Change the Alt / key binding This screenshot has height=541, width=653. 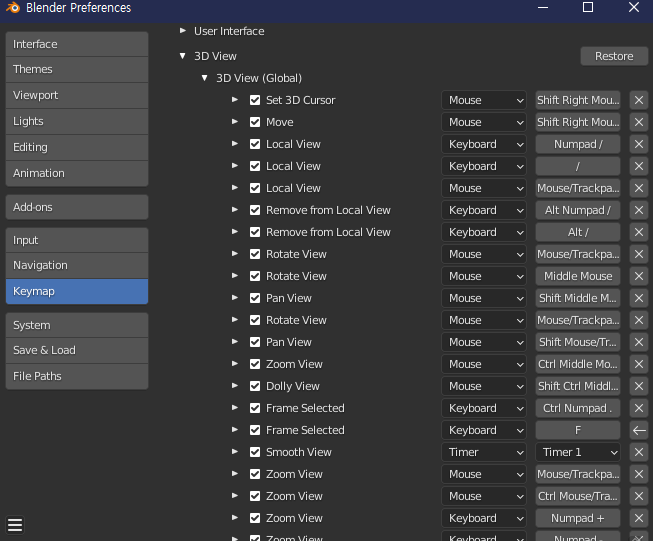click(x=578, y=232)
